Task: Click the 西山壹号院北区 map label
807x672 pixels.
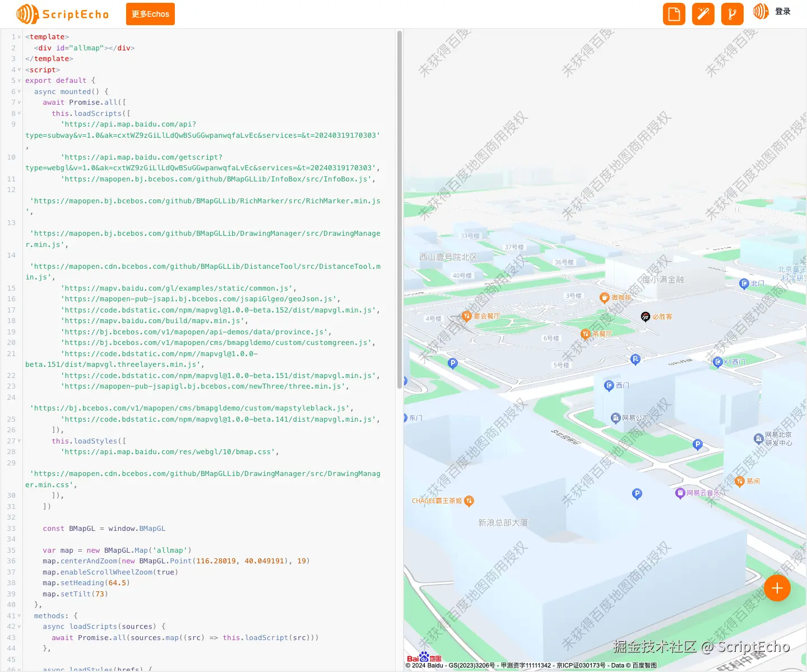Action: (448, 257)
